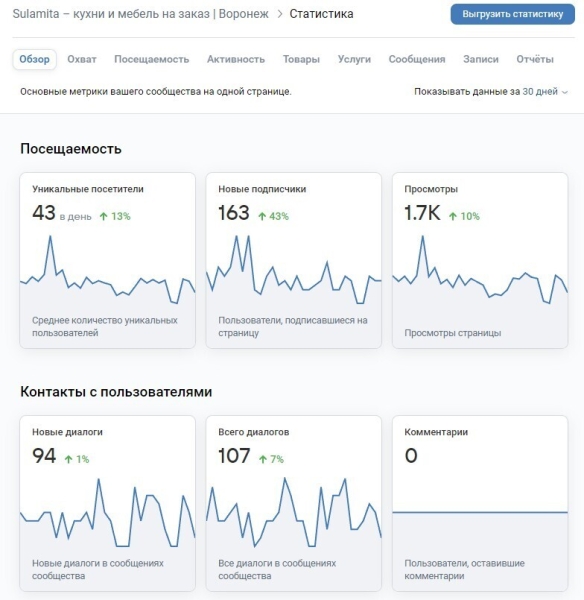The image size is (584, 600).
Task: Switch to the Охват tab
Action: pos(82,59)
